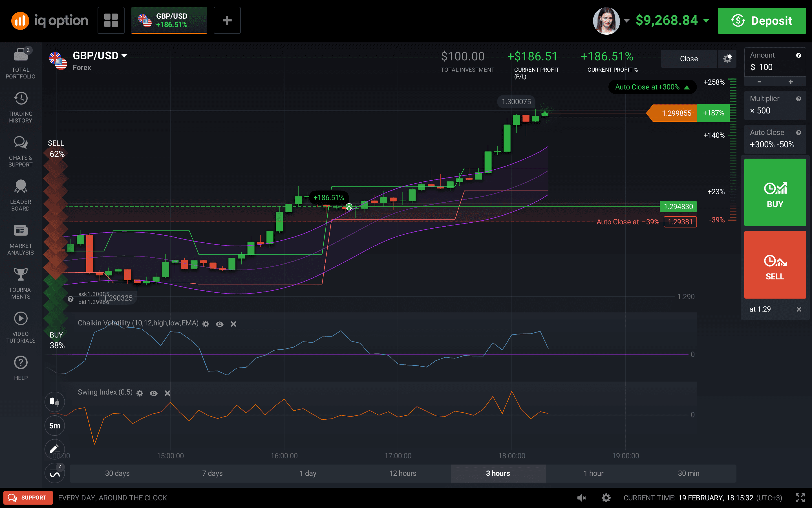Click the Amount $100 input field

click(775, 62)
